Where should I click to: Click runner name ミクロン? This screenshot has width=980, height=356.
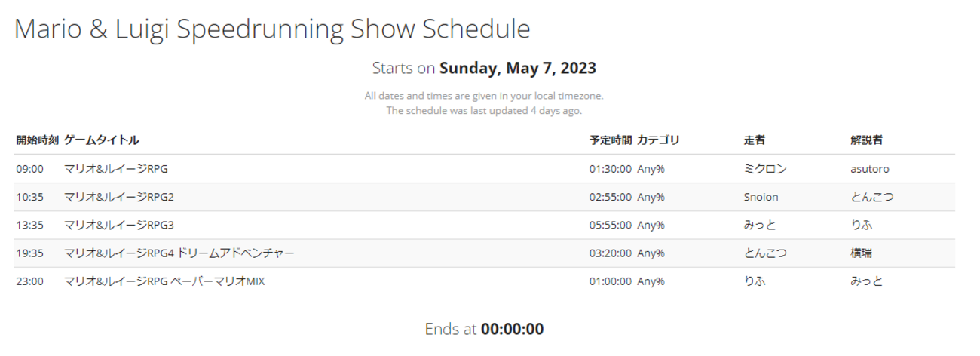pos(764,169)
